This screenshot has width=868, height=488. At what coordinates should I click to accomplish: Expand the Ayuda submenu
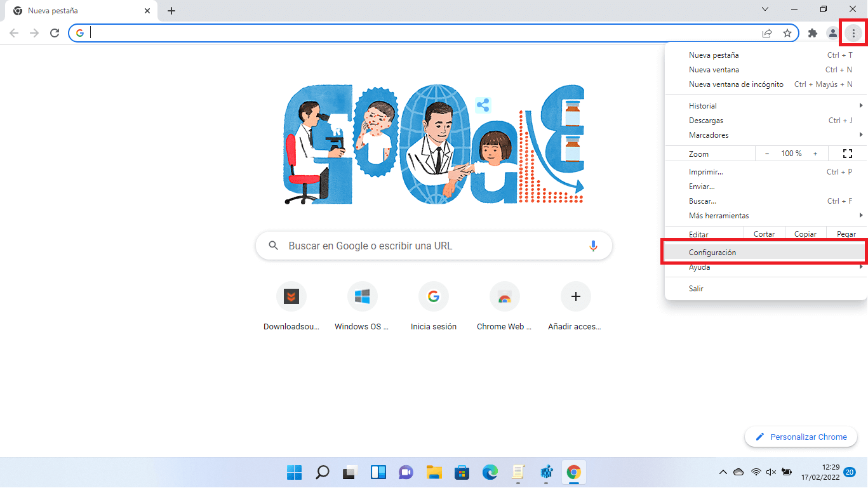(766, 267)
